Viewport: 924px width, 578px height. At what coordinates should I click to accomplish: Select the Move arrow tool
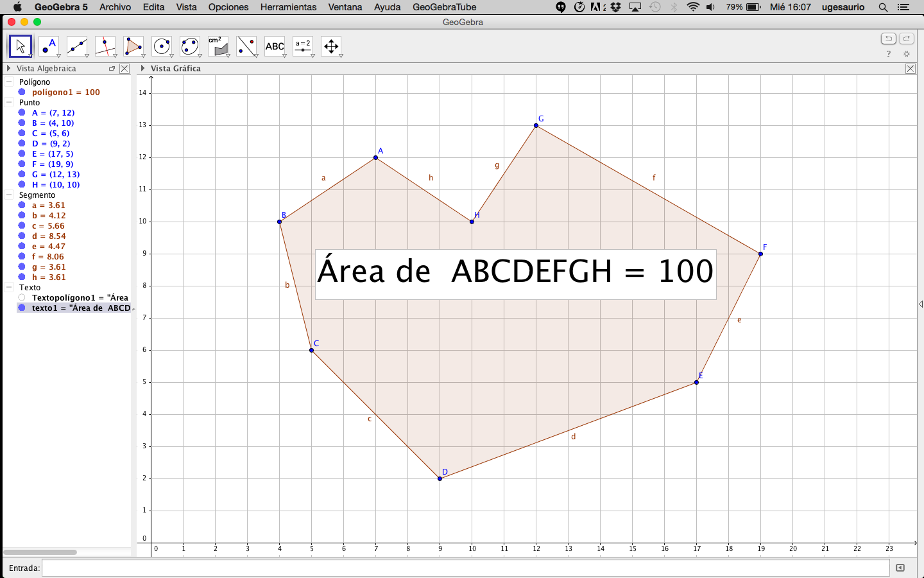point(21,46)
